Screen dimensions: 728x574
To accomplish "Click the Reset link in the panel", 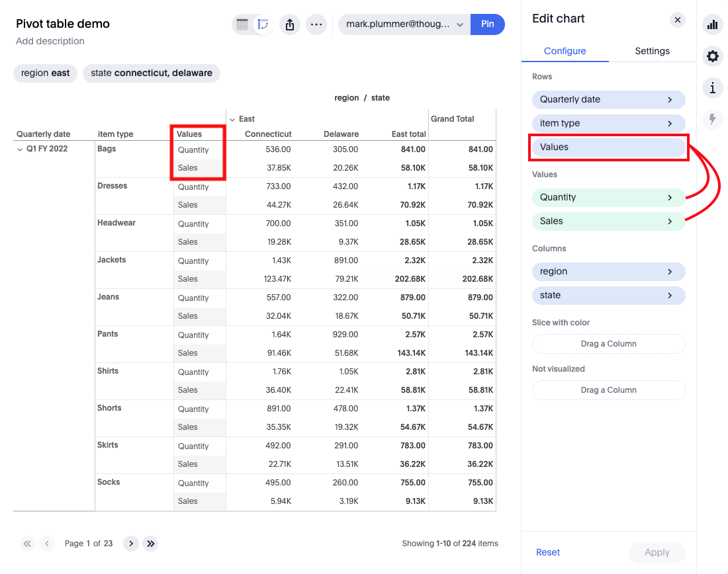I will click(548, 552).
